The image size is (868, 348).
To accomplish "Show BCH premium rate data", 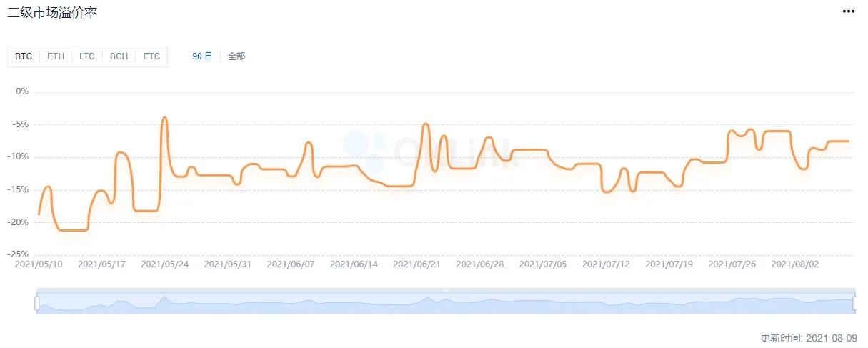I will [x=119, y=56].
